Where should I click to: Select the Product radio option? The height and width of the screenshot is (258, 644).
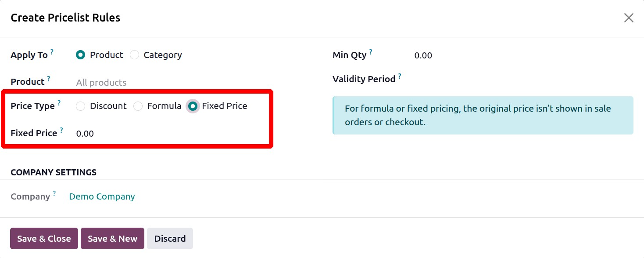click(x=80, y=55)
